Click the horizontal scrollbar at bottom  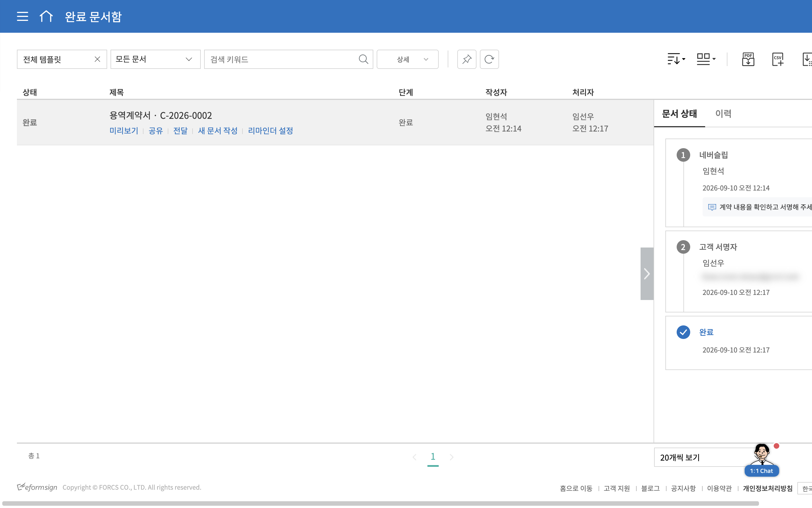coord(380,503)
